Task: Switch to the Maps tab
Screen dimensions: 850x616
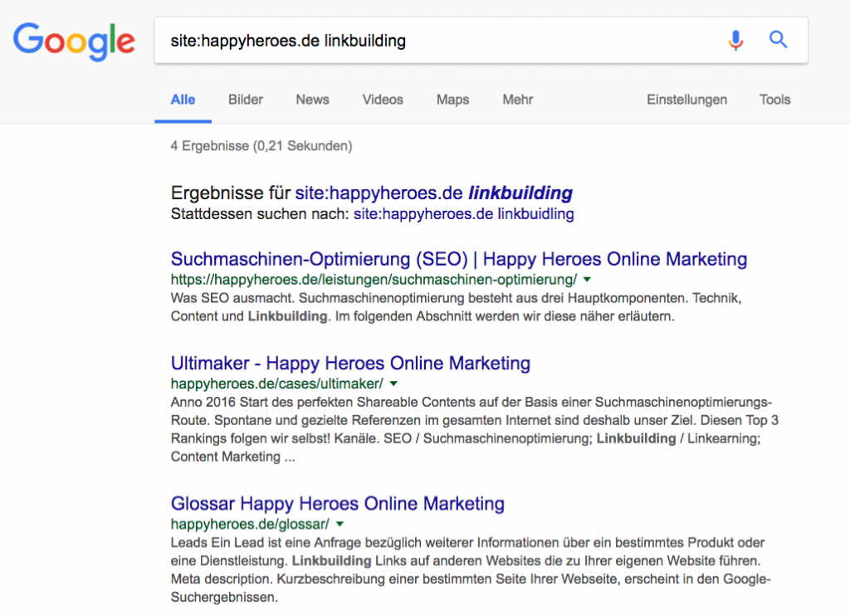Action: 452,99
